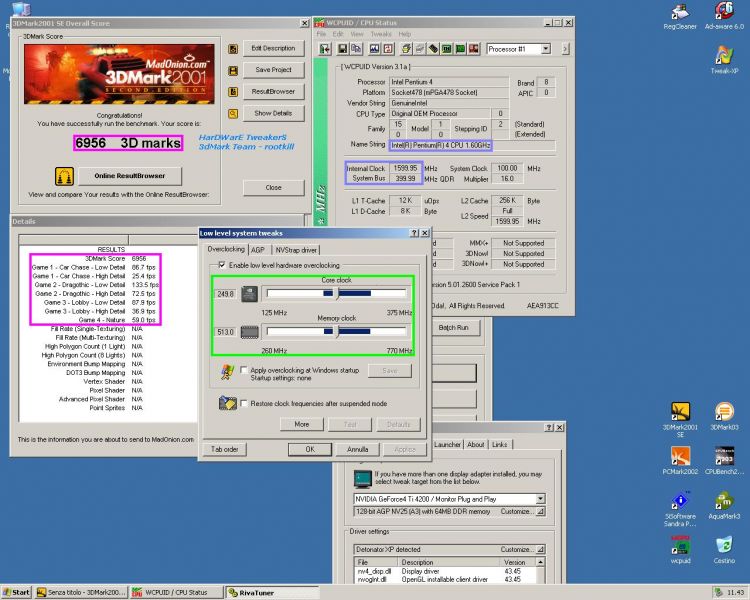Click the help question mark in Low level system tweaks
Viewport: 750px width, 600px height.
(x=414, y=233)
